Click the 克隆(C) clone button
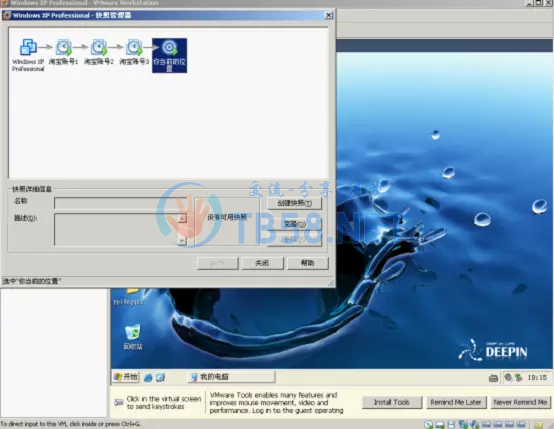 click(294, 224)
